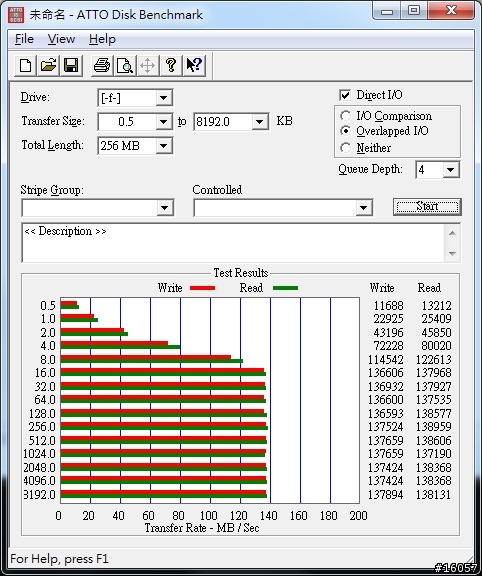Click the Print toolbar icon
Image resolution: width=482 pixels, height=576 pixels.
click(x=102, y=66)
